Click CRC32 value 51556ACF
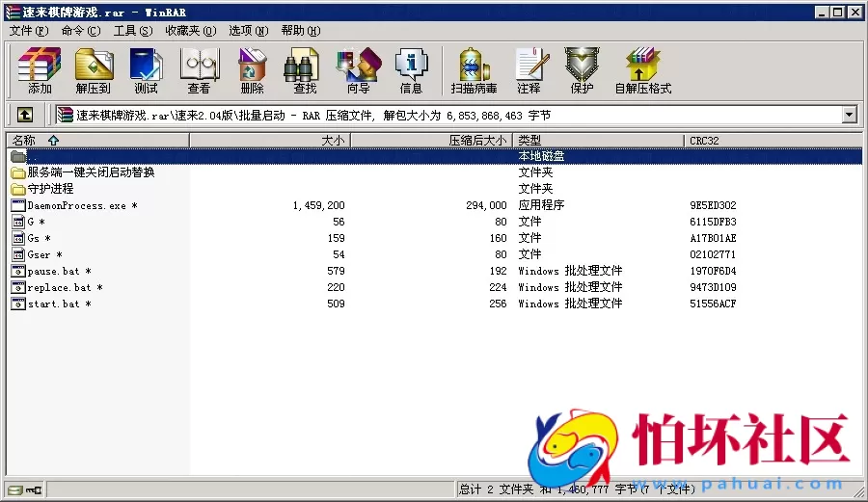The image size is (868, 502). coord(713,304)
